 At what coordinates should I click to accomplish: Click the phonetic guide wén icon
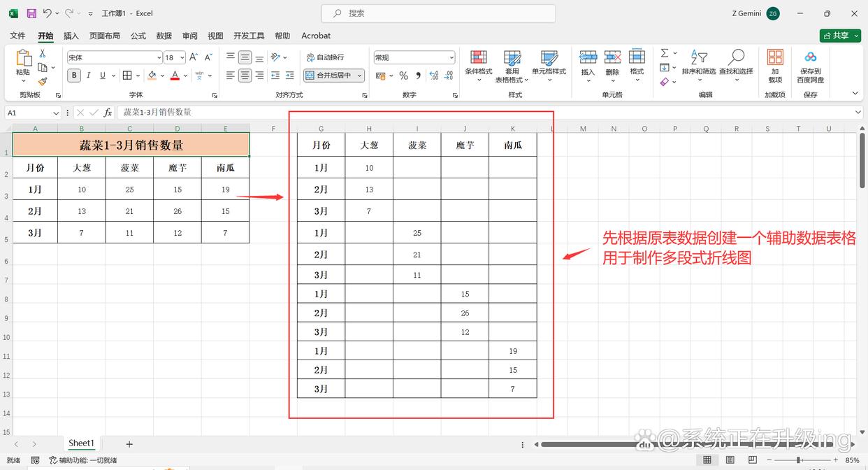tap(199, 76)
